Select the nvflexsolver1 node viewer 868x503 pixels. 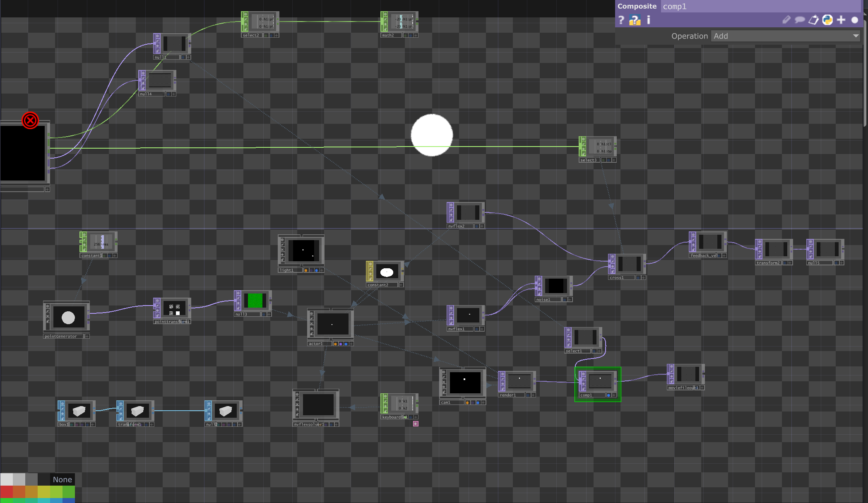click(x=318, y=404)
